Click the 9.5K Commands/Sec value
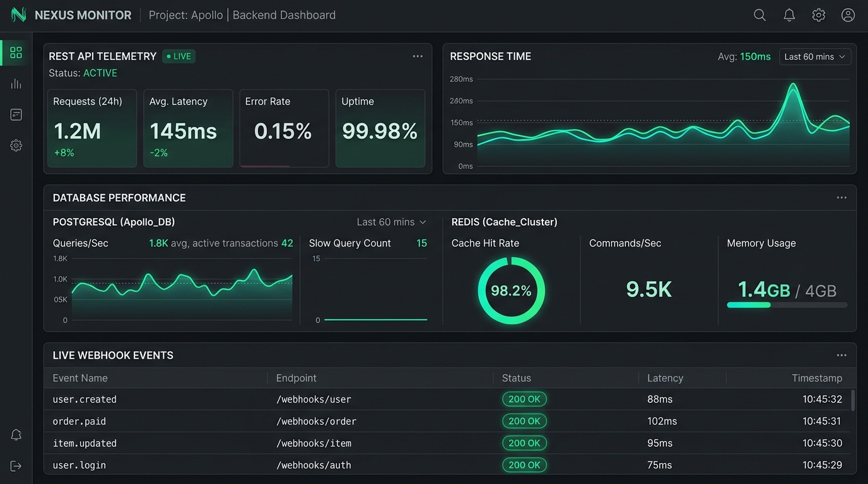 (649, 289)
